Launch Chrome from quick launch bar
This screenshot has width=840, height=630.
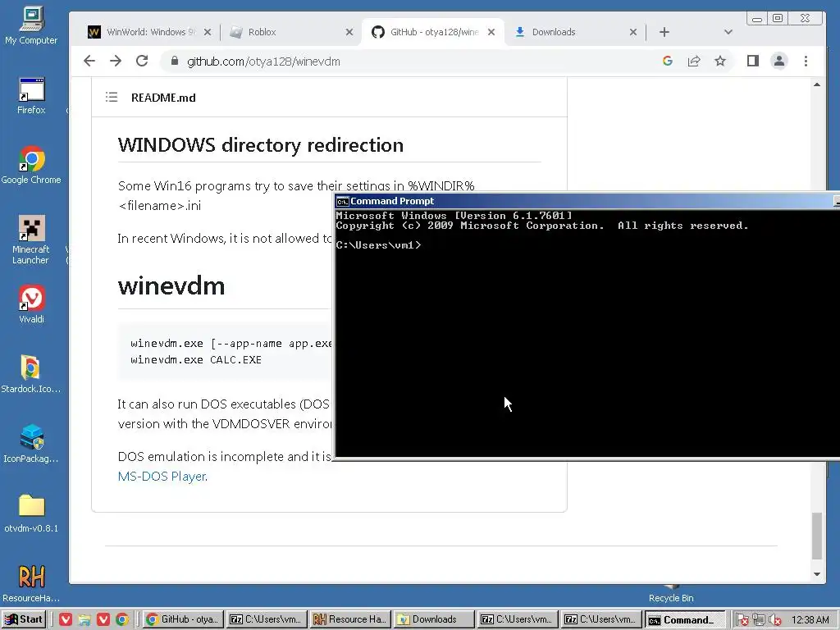pyautogui.click(x=122, y=619)
